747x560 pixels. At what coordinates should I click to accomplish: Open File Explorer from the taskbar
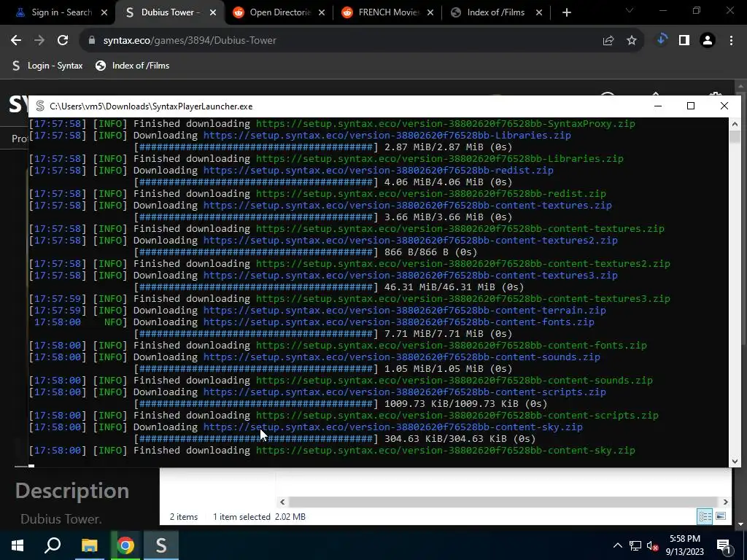(x=89, y=545)
